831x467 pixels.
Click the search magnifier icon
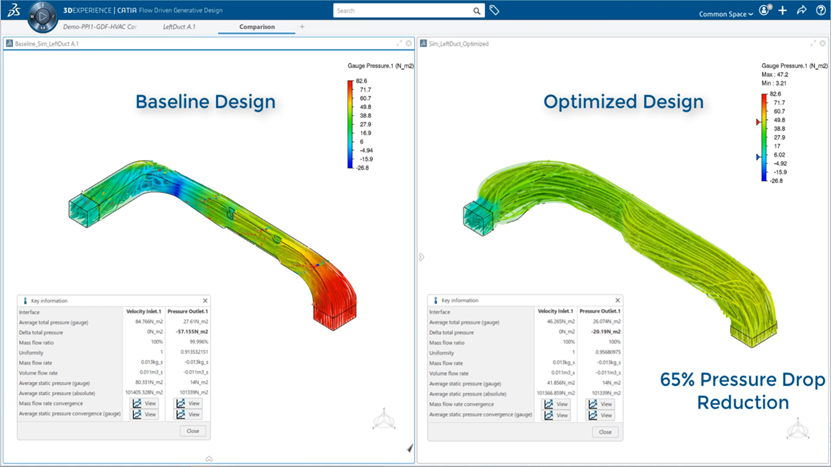[476, 11]
